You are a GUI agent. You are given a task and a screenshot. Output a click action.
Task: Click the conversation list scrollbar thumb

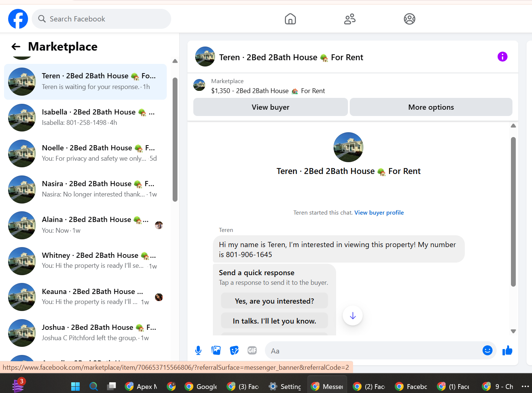[175, 140]
